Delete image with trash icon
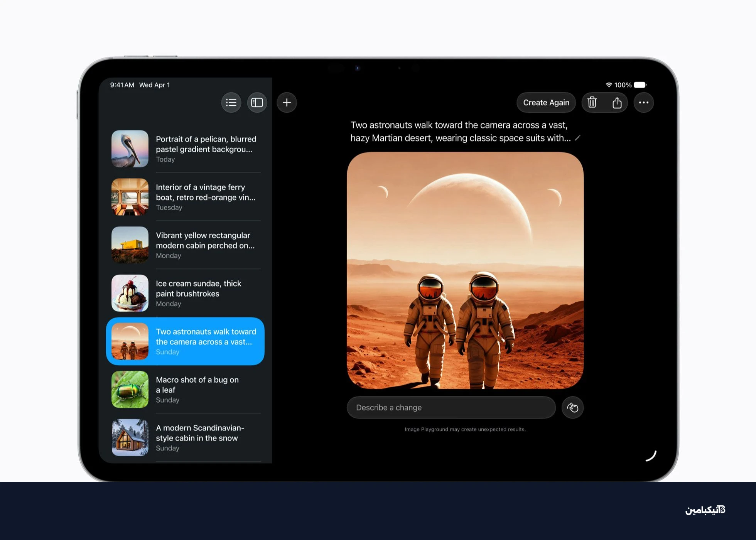 tap(592, 103)
